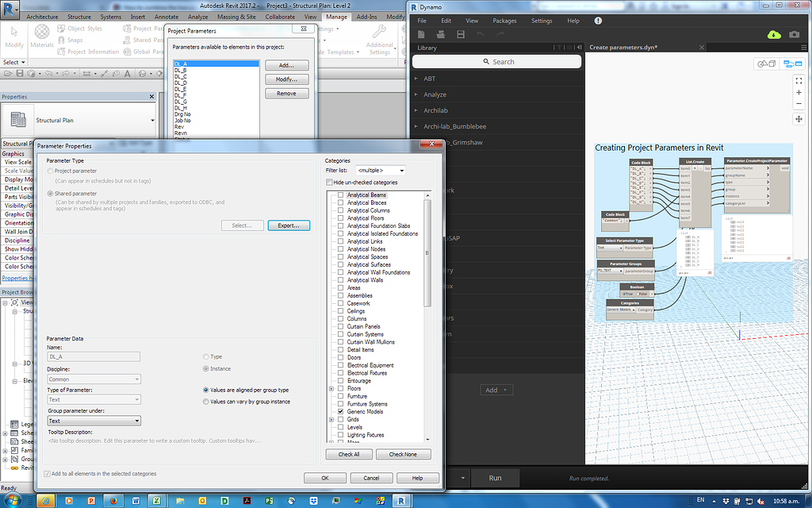
Task: Select the Text tool in the quick access toolbar
Action: pyautogui.click(x=128, y=73)
